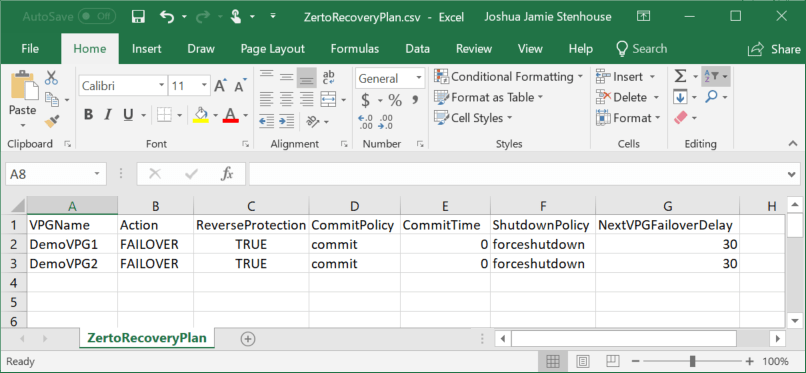Toggle Middle Align in Alignment group
This screenshot has width=806, height=373.
[x=286, y=78]
